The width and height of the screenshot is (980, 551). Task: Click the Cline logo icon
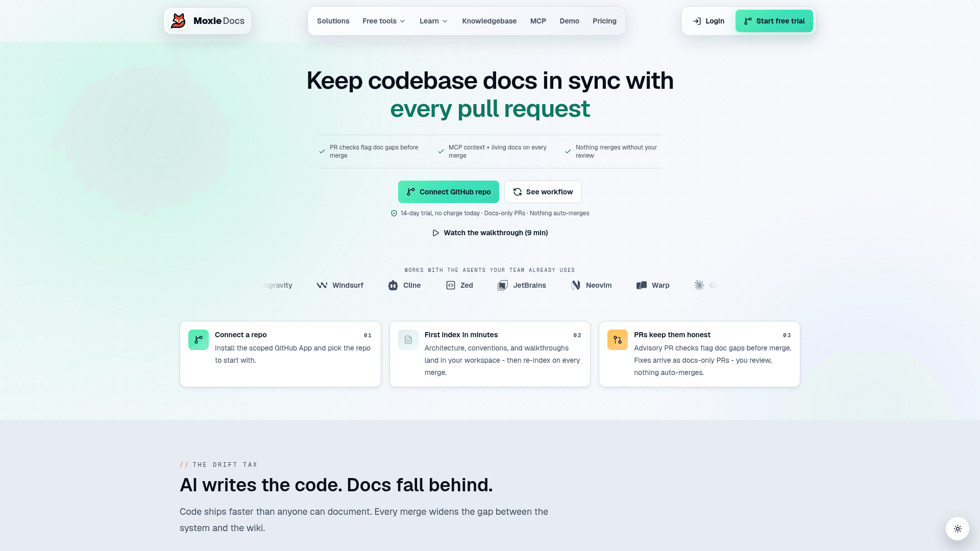[x=393, y=285]
